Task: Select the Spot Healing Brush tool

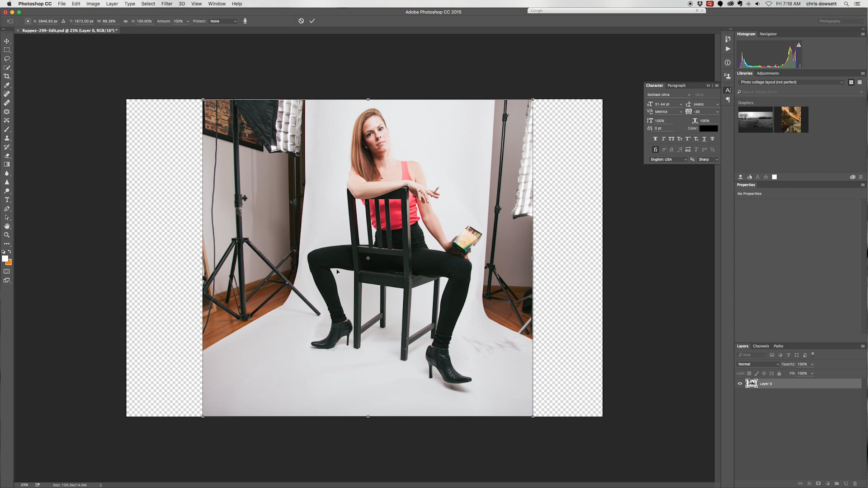Action: [x=7, y=94]
